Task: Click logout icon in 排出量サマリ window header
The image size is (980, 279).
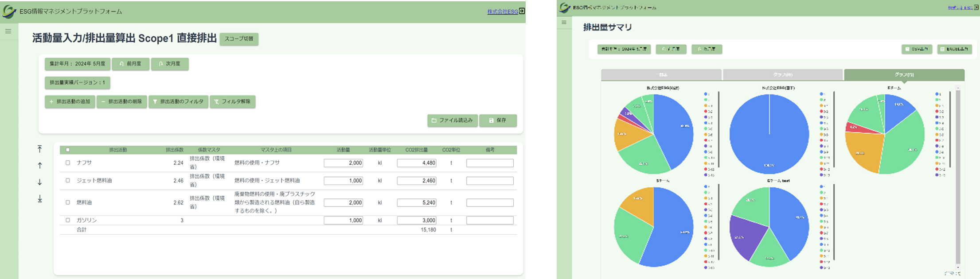Action: (976, 8)
